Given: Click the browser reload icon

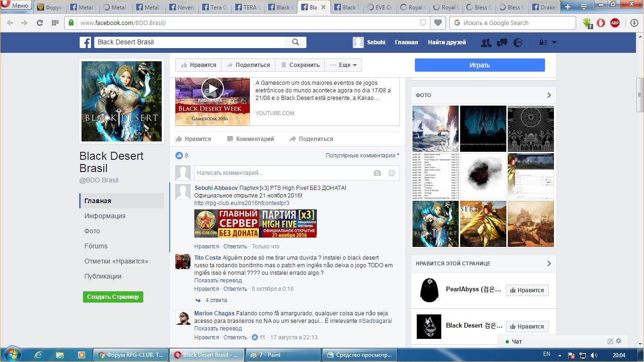Looking at the screenshot, I should coord(40,23).
